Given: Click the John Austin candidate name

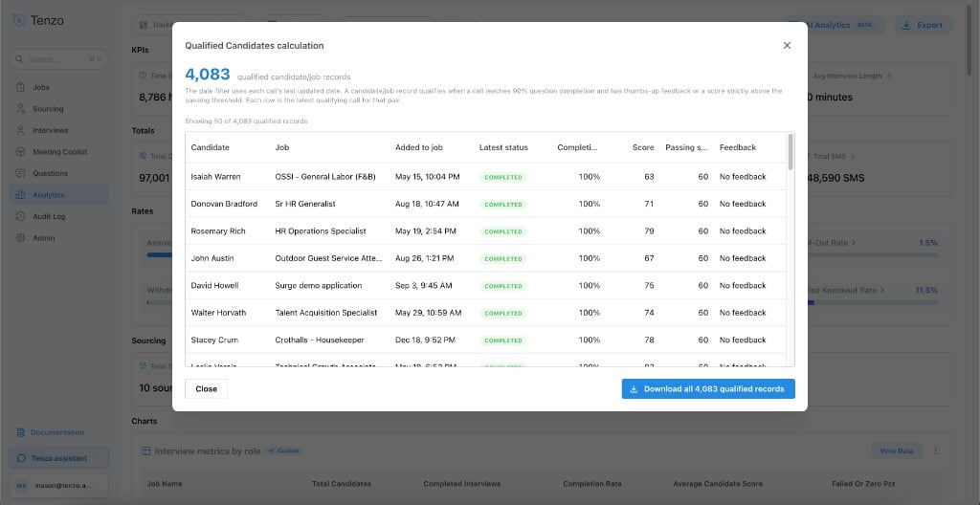Looking at the screenshot, I should [x=212, y=258].
